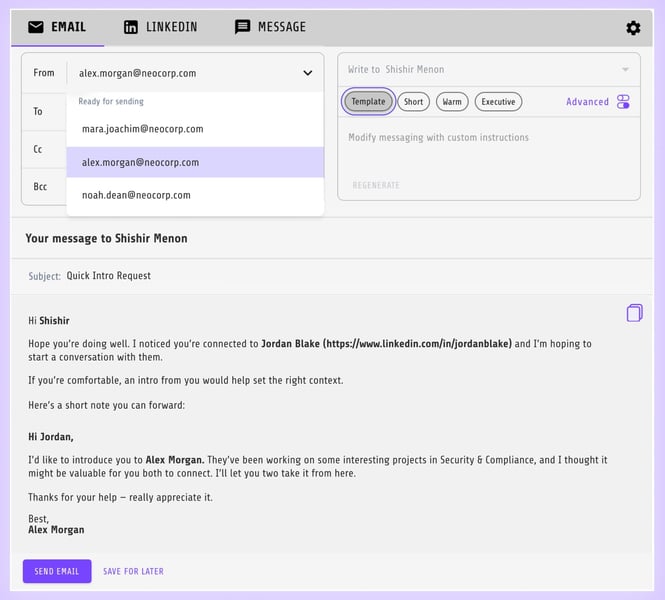Image resolution: width=665 pixels, height=600 pixels.
Task: Select noah.dean@neocorp.com from the list
Action: coord(136,195)
